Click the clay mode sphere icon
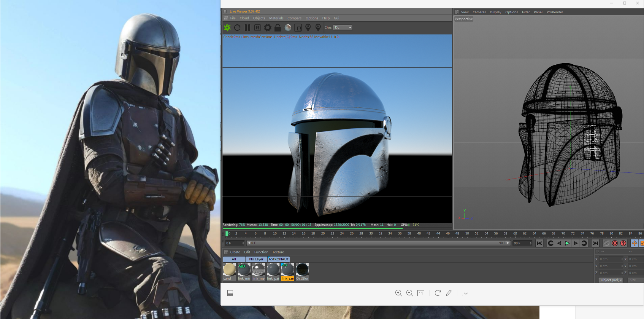This screenshot has height=319, width=644. (x=288, y=27)
